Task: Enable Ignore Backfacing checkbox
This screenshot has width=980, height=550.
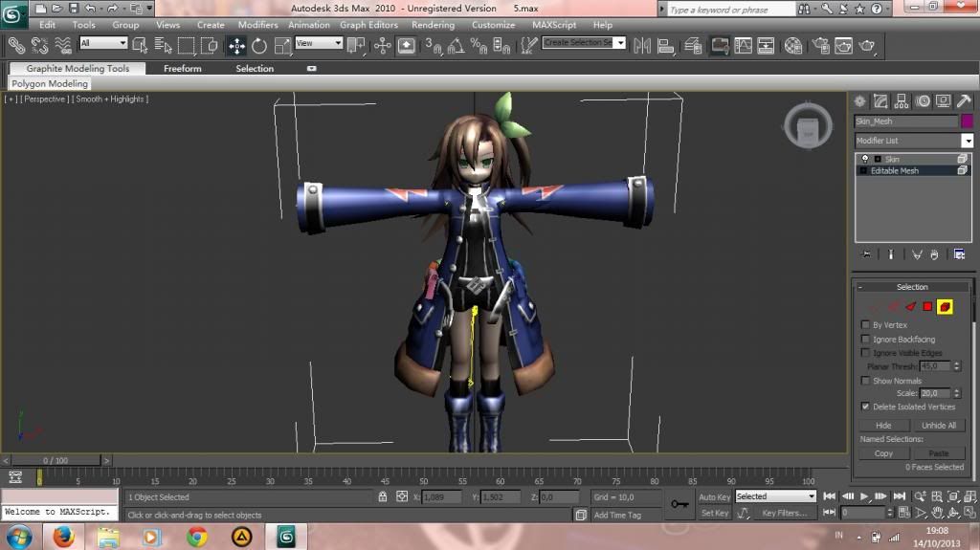Action: tap(865, 339)
